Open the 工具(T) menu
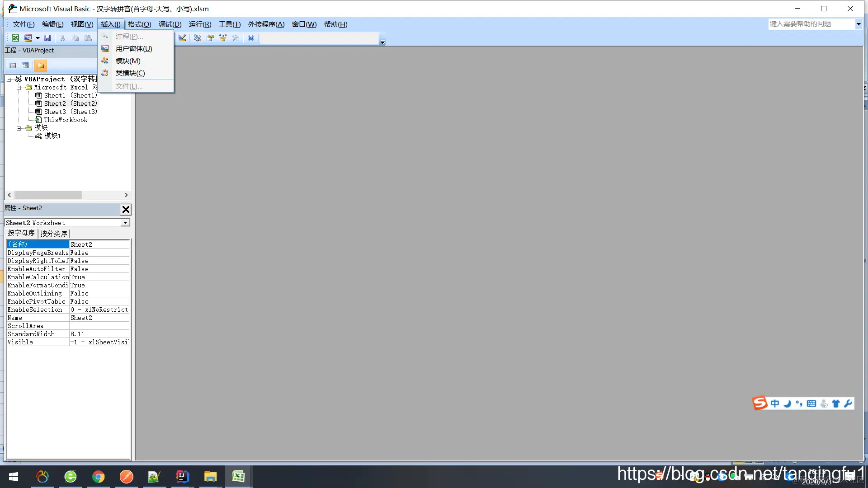The width and height of the screenshot is (868, 488). click(x=230, y=24)
